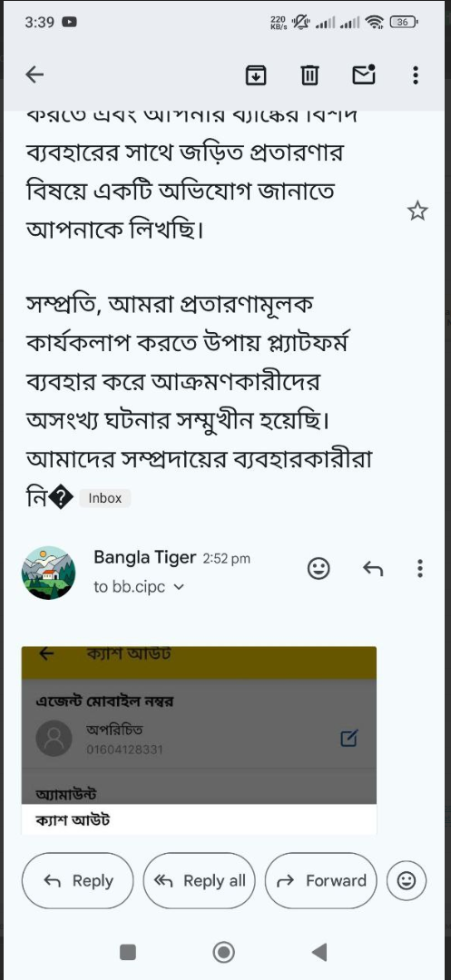451x980 pixels.
Task: Open the message's three-dot options menu
Action: pyautogui.click(x=420, y=569)
